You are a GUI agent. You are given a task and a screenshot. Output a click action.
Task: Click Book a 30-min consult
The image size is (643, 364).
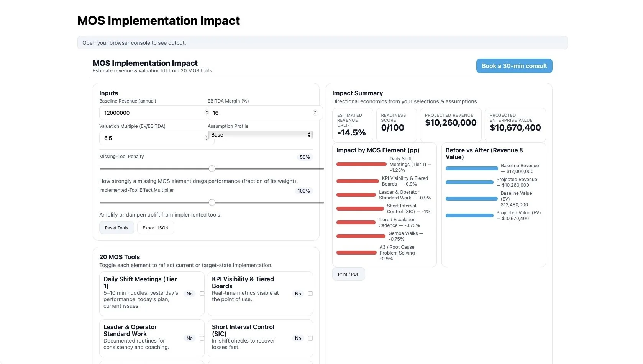point(514,65)
